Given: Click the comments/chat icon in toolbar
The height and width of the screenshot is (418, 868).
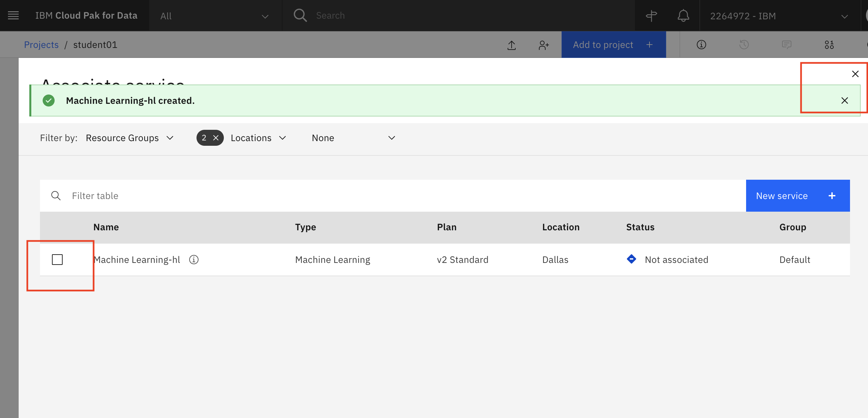Looking at the screenshot, I should click(787, 45).
